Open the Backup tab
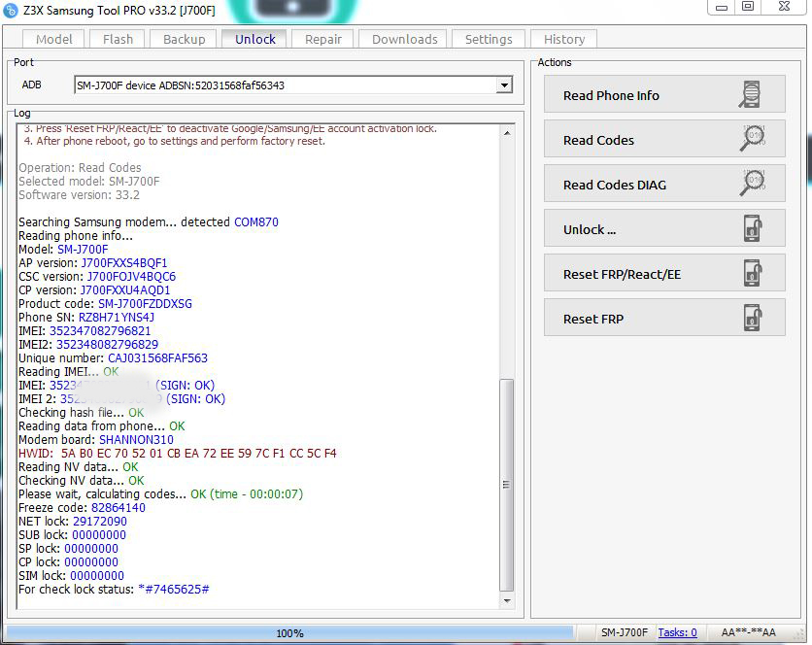This screenshot has width=812, height=645. (x=184, y=40)
